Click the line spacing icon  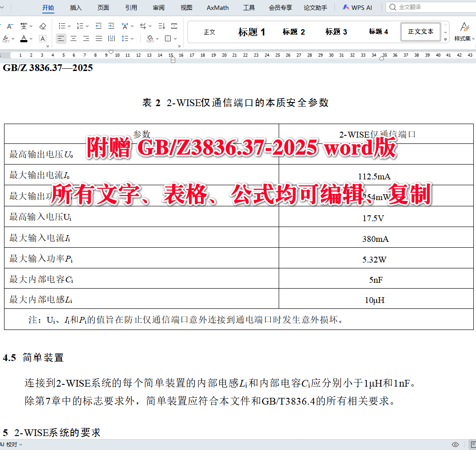tap(125, 39)
